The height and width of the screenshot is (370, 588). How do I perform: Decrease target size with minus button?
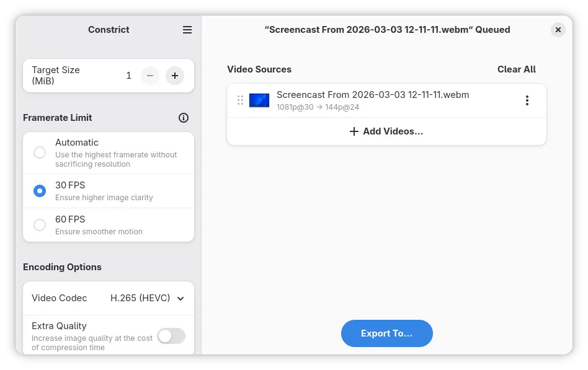coord(150,76)
